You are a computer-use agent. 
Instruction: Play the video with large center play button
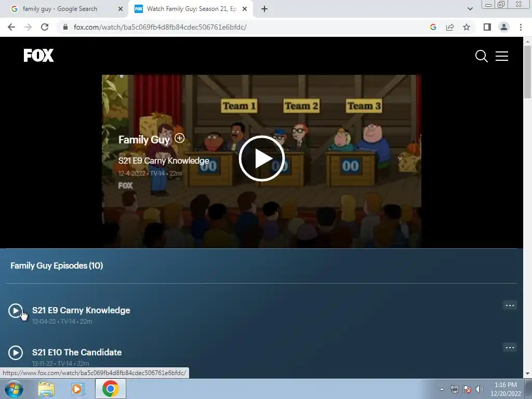coord(262,158)
